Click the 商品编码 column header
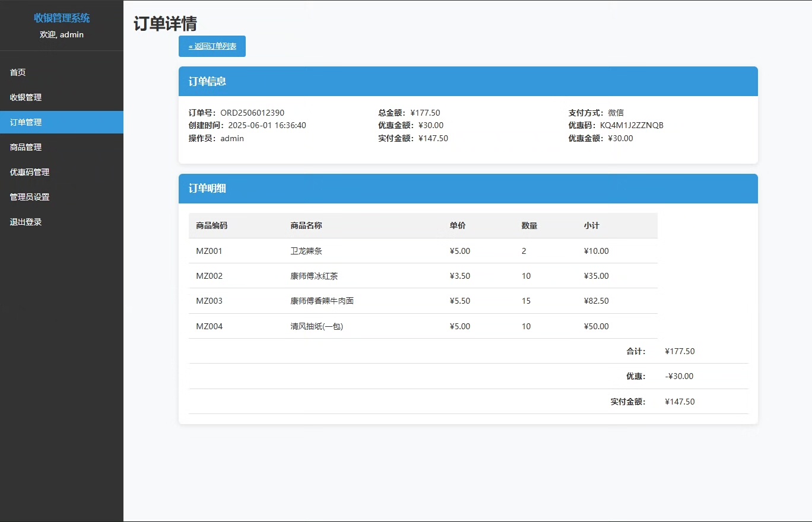Image resolution: width=812 pixels, height=522 pixels. click(211, 225)
